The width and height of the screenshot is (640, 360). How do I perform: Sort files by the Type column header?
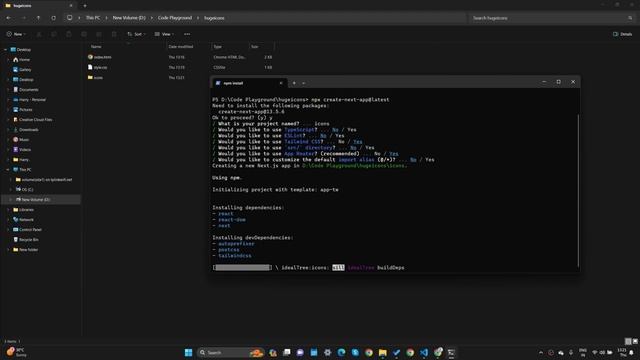[218, 47]
